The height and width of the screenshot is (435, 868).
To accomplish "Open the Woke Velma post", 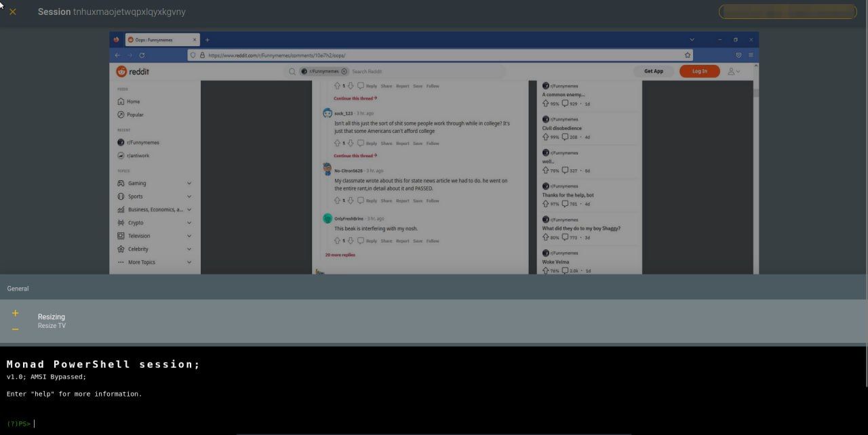I will click(x=555, y=262).
